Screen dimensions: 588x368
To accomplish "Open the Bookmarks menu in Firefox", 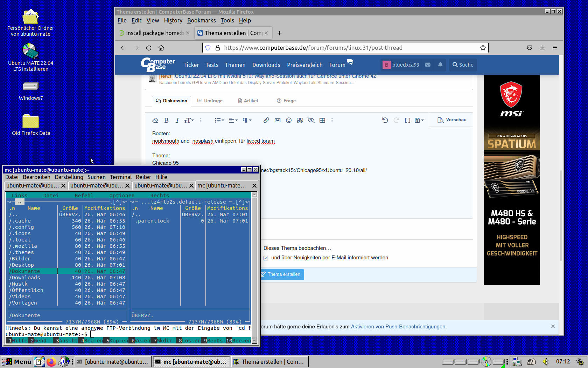I will (202, 20).
